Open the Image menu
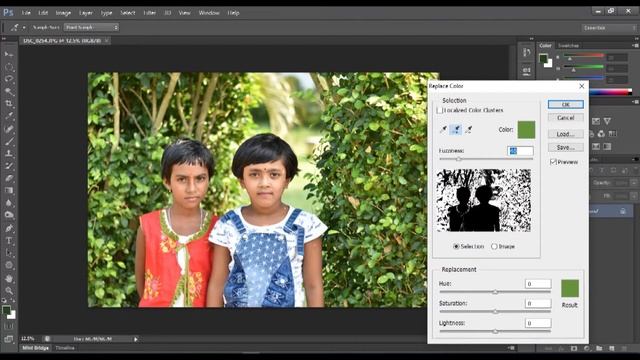 [63, 13]
